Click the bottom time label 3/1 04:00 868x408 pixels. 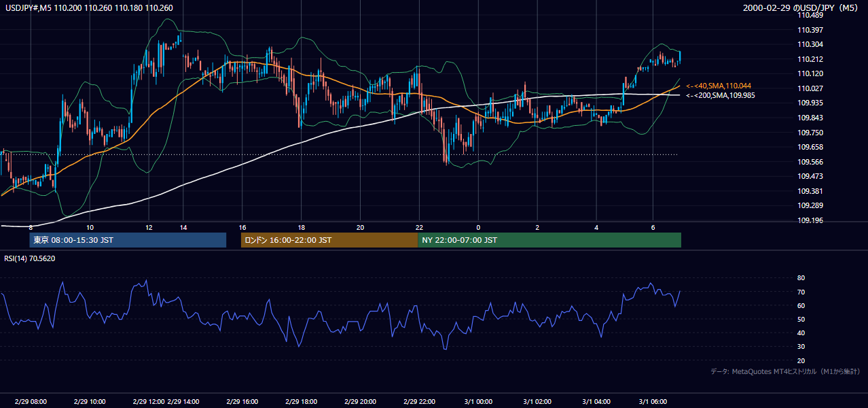[597, 402]
